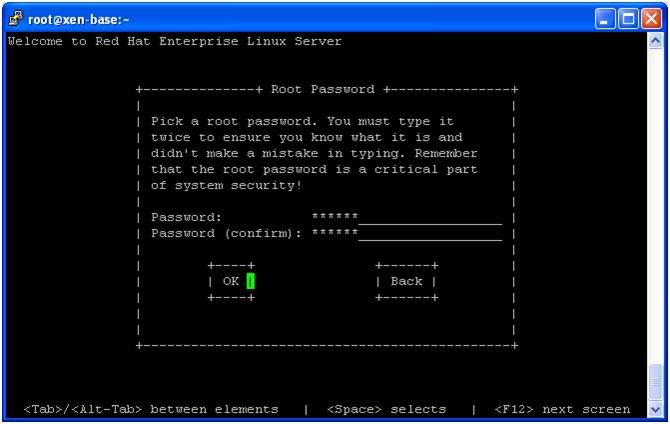Screen dimensions: 670x424
Task: Close the root@xen-base terminal window
Action: tap(651, 19)
